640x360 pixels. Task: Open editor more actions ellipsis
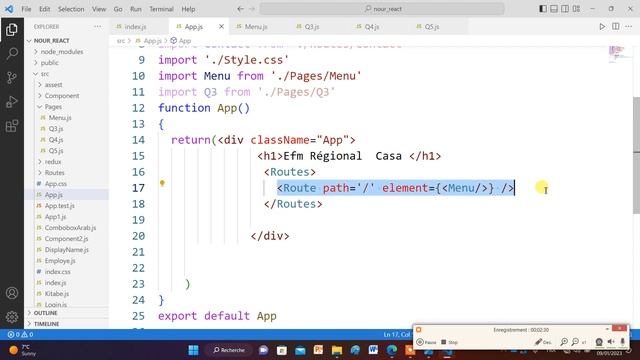click(x=629, y=27)
